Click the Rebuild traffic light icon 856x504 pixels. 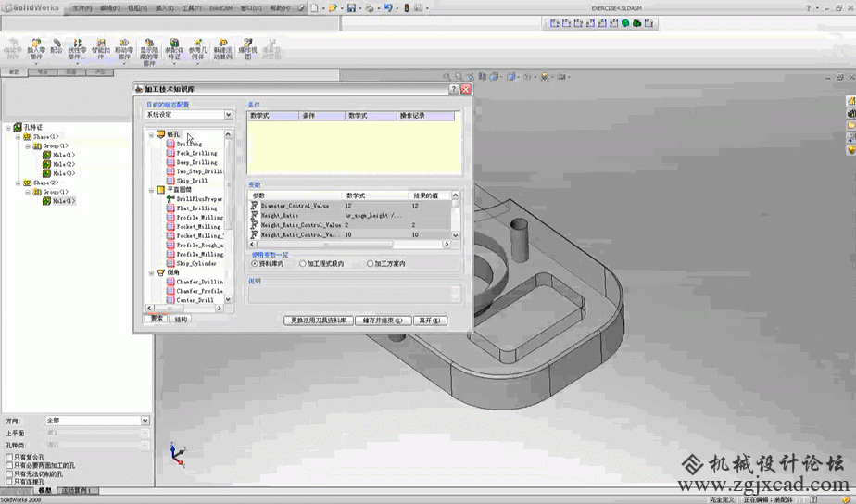(x=406, y=7)
